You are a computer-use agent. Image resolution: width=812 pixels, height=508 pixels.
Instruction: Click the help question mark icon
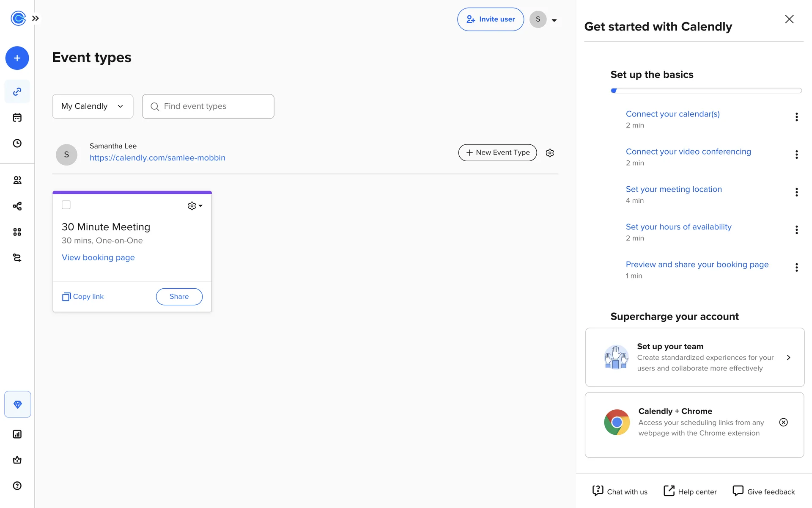point(17,486)
